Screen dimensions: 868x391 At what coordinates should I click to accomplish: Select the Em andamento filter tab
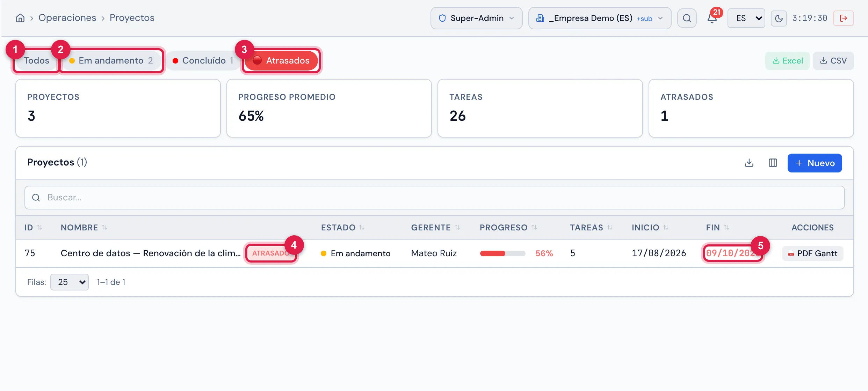click(111, 60)
